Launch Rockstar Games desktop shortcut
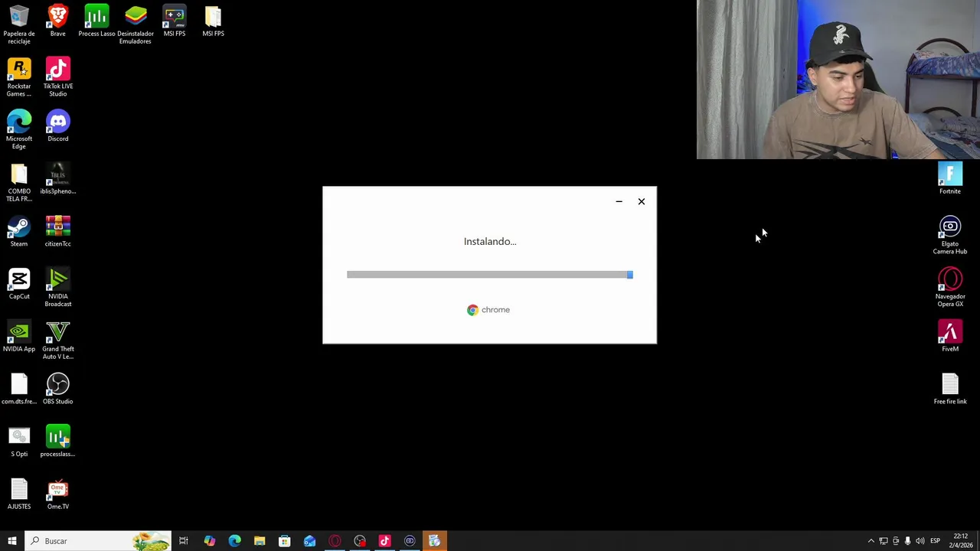980x551 pixels. pos(19,77)
